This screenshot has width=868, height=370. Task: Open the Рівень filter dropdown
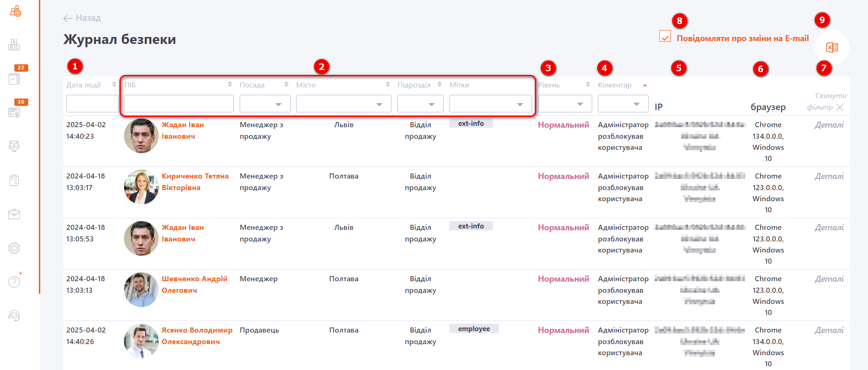(x=565, y=104)
